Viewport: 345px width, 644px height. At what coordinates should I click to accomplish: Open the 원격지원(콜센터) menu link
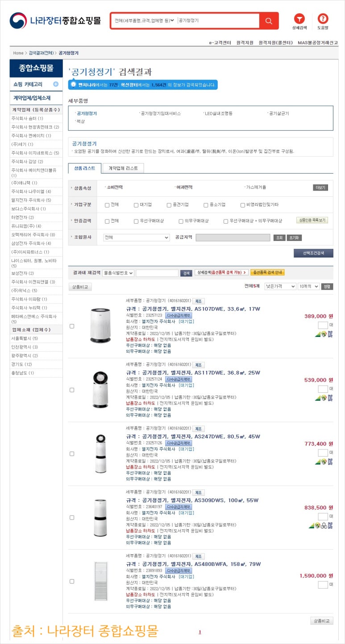point(275,43)
